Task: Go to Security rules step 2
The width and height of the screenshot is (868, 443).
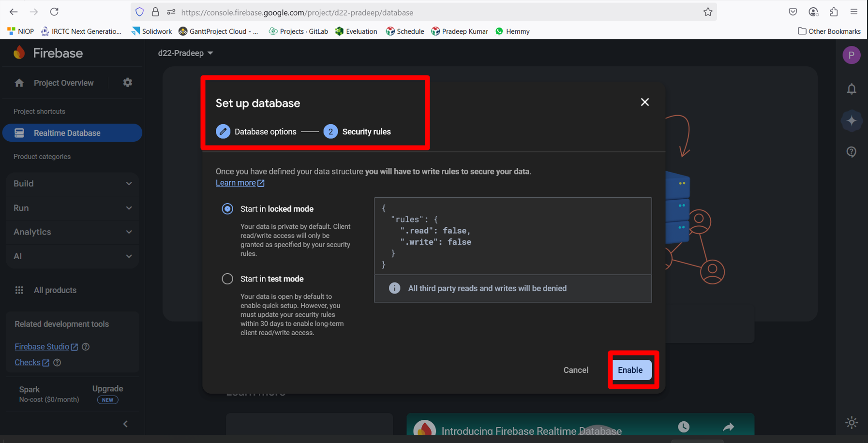Action: pyautogui.click(x=357, y=132)
